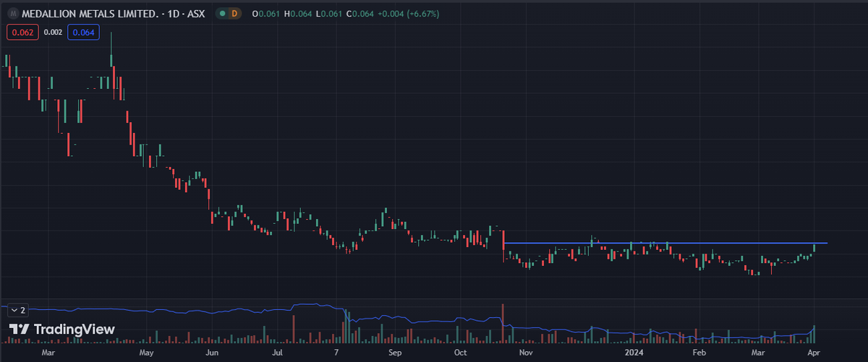Open the TradingView logo link
The height and width of the screenshot is (362, 868).
pyautogui.click(x=61, y=329)
